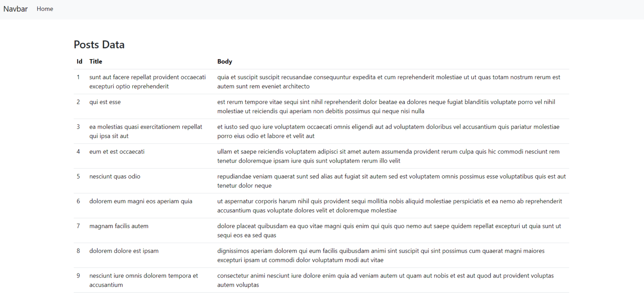644x293 pixels.
Task: Select the Body column header
Action: coord(225,62)
